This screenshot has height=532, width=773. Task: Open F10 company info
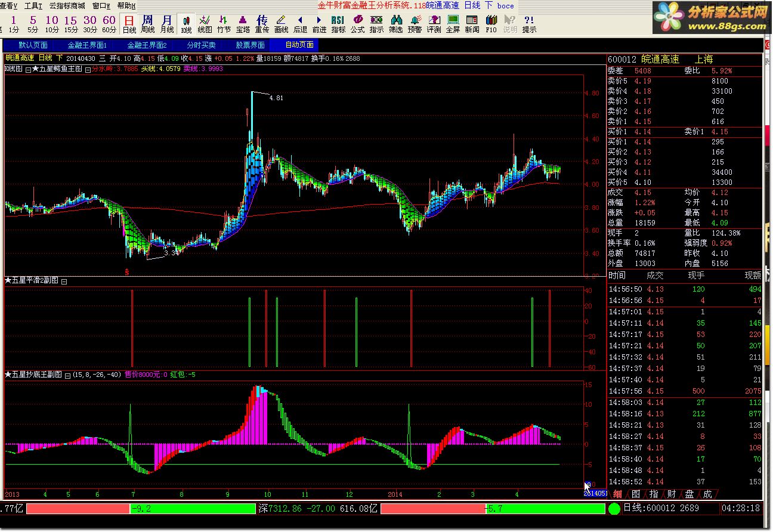(x=491, y=24)
